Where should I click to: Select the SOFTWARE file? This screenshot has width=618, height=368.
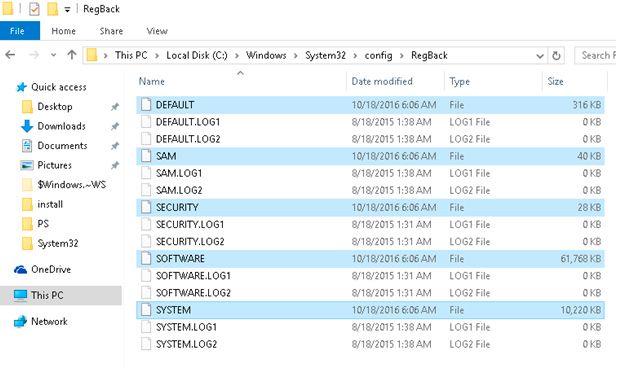click(x=370, y=258)
